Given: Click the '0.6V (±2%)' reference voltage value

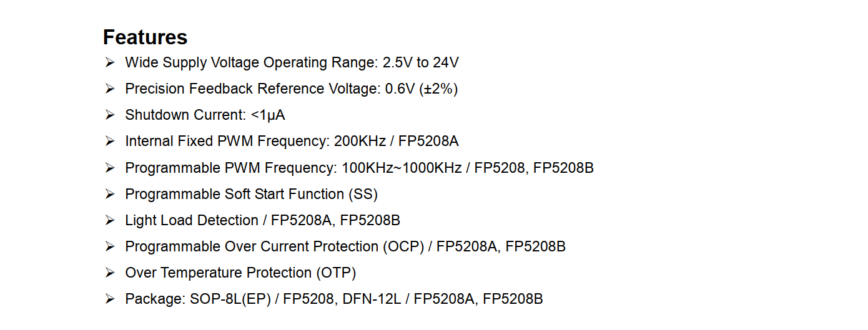Looking at the screenshot, I should point(422,89).
